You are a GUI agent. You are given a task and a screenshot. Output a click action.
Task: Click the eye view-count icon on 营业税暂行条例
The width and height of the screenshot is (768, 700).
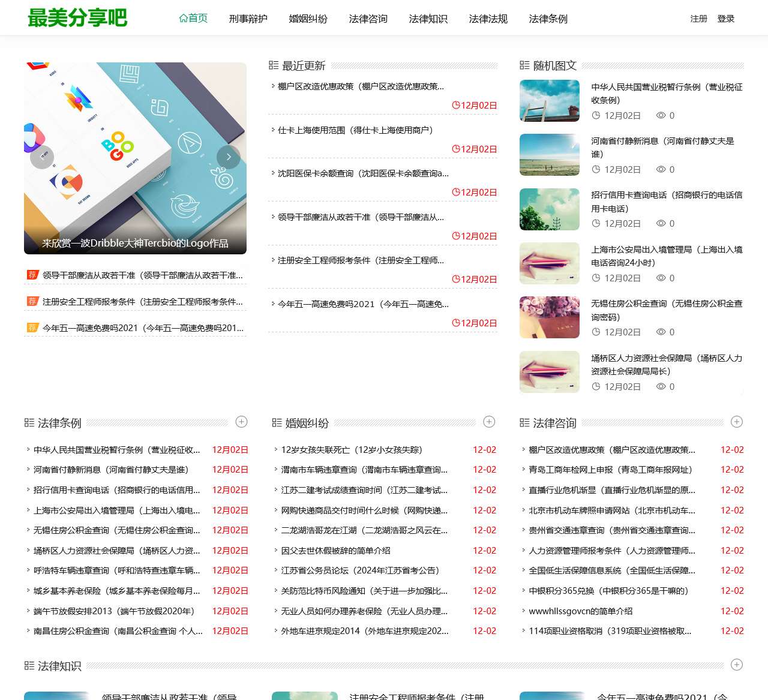click(x=662, y=116)
